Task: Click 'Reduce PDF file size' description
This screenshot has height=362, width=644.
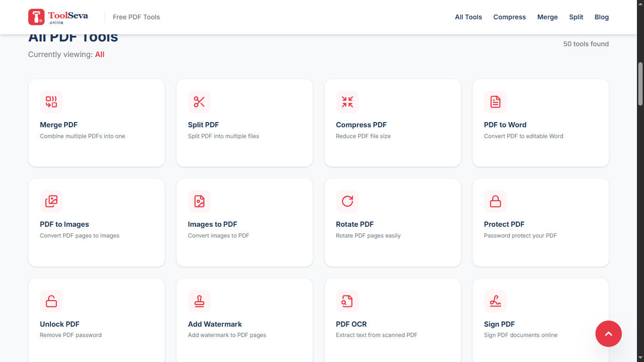Action: coord(363,136)
